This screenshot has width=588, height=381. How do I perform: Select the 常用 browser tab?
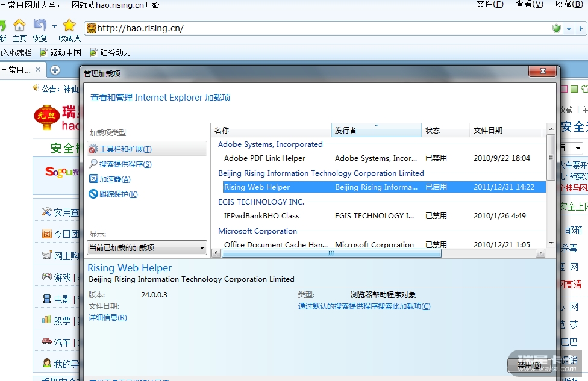coord(19,70)
